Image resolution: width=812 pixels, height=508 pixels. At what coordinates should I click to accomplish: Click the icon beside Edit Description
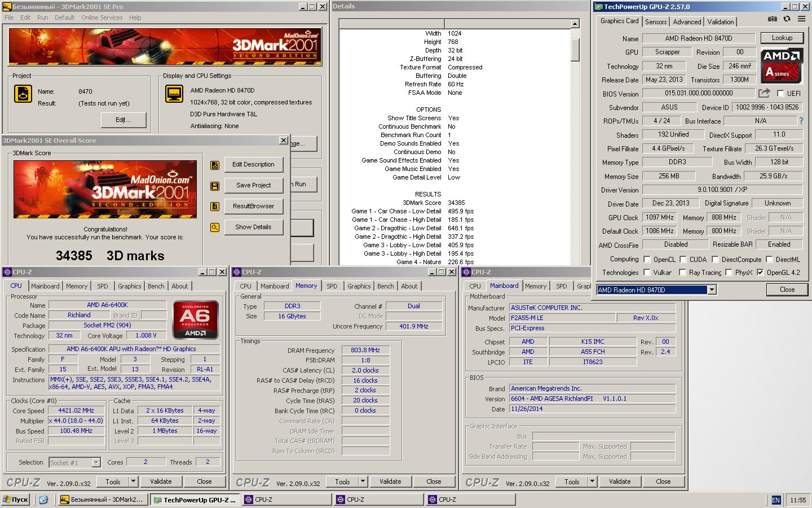pyautogui.click(x=215, y=165)
